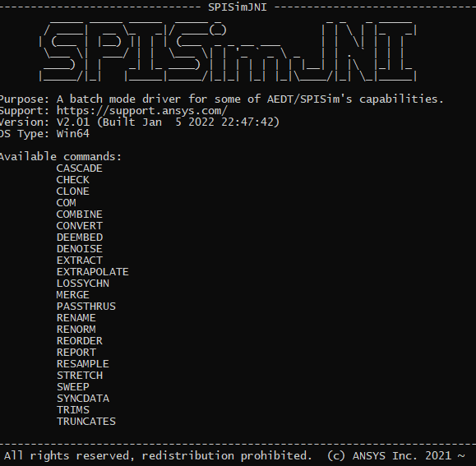Click the DEEMBED command text
Viewport: 476px width, 466px height.
coord(80,238)
